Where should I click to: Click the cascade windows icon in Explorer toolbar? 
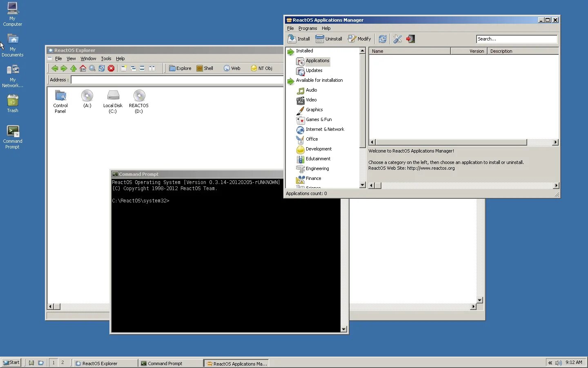133,68
